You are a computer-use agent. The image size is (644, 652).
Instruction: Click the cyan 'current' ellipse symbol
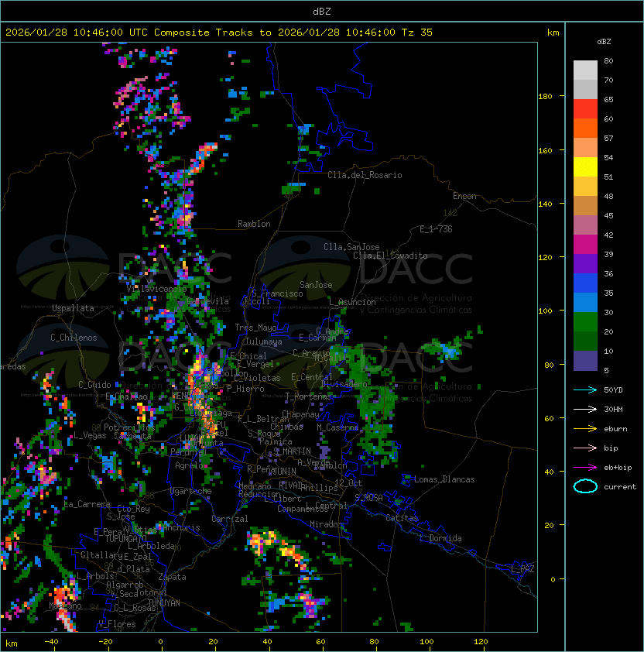click(x=585, y=486)
